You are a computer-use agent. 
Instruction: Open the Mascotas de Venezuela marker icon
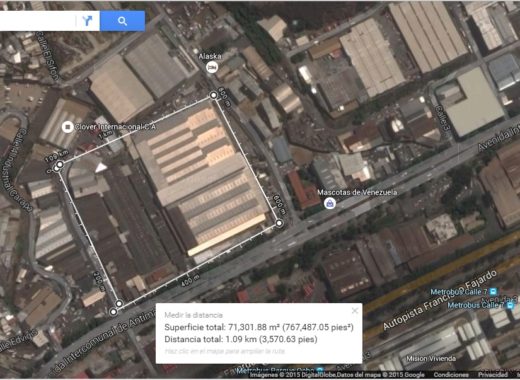pyautogui.click(x=330, y=203)
